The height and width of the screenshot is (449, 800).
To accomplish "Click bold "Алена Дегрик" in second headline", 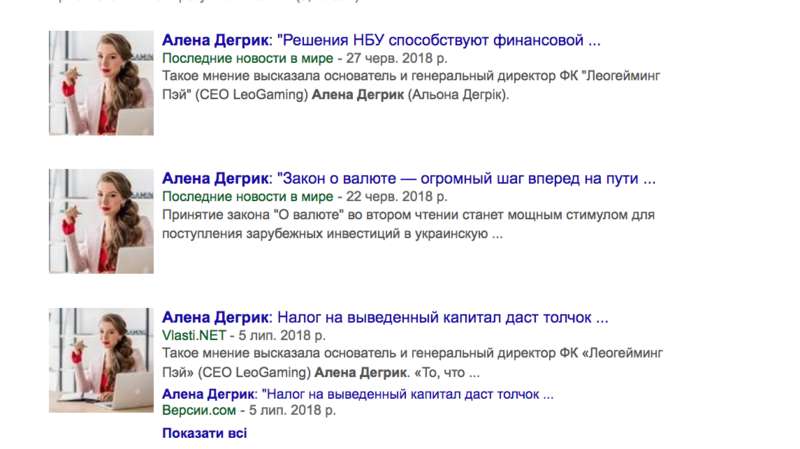I will 215,179.
